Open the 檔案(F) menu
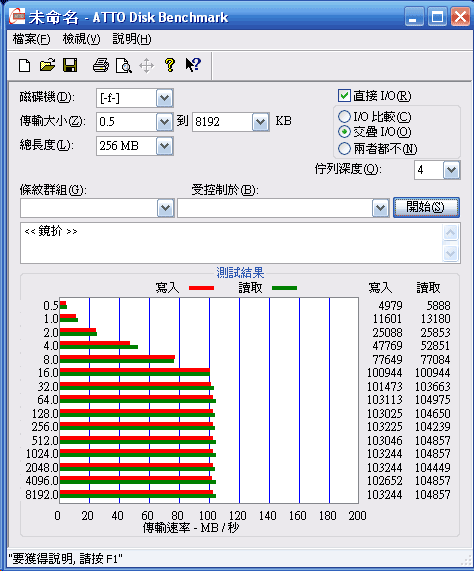 [31, 39]
